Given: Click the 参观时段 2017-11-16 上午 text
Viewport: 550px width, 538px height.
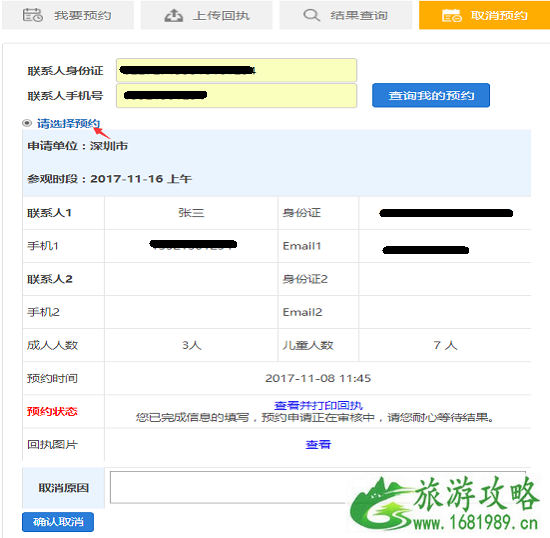Looking at the screenshot, I should tap(109, 179).
